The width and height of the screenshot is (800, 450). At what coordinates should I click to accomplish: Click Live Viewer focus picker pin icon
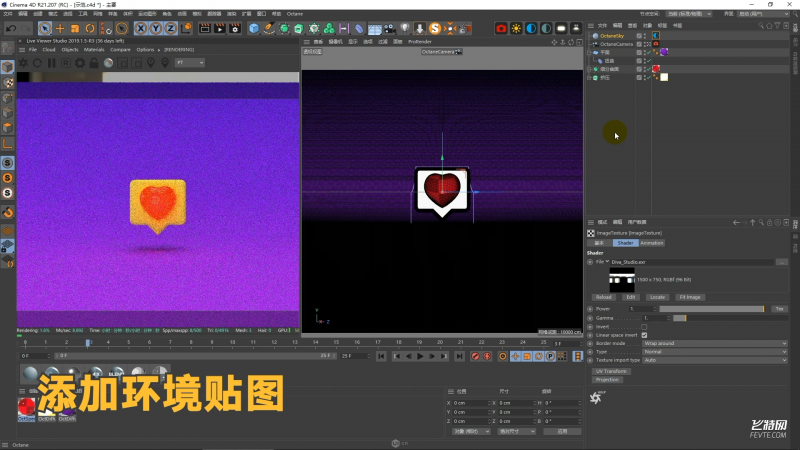click(151, 63)
